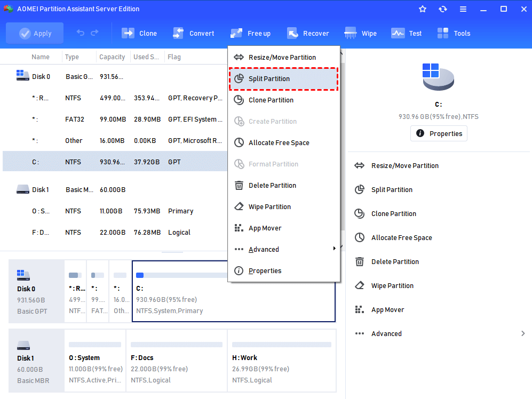Select the Disk 1 row in partition list
Image resolution: width=532 pixels, height=399 pixels.
[x=115, y=190]
